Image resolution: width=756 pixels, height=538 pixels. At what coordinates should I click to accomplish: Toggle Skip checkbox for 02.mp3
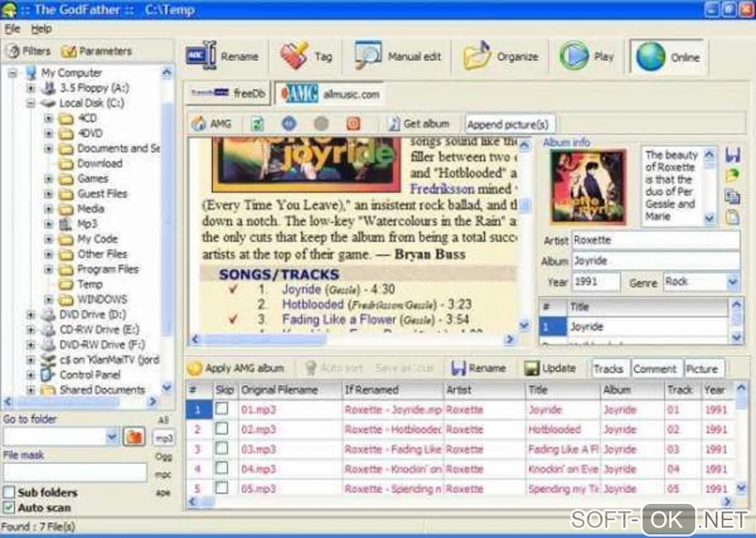(x=222, y=428)
